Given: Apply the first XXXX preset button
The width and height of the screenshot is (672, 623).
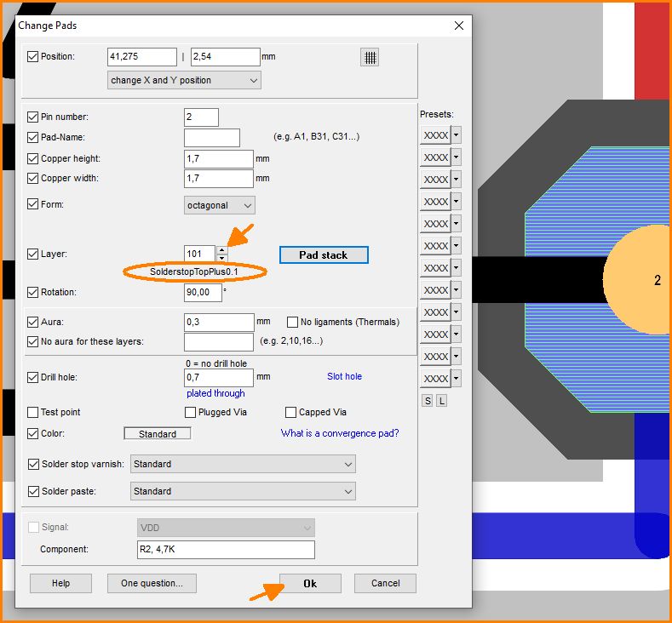Looking at the screenshot, I should tap(435, 135).
